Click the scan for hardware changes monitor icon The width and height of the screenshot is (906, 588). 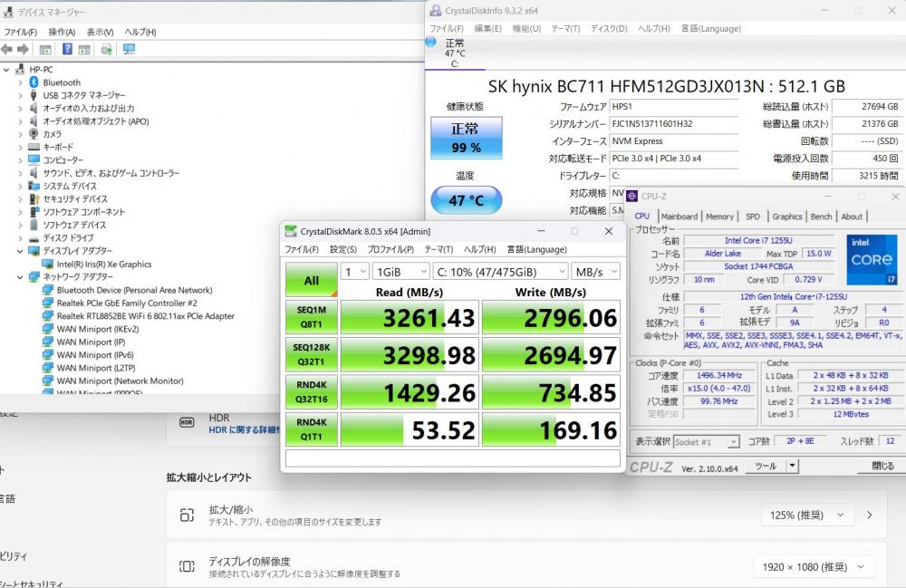click(129, 50)
